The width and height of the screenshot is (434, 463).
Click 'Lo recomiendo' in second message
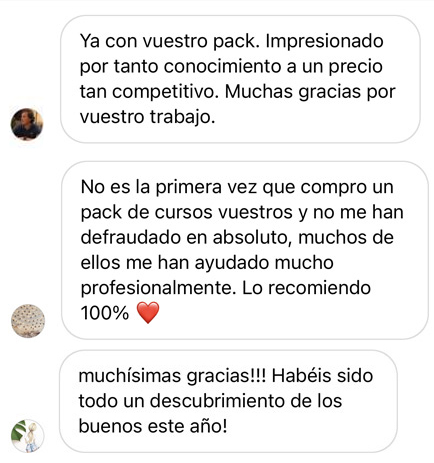click(306, 288)
